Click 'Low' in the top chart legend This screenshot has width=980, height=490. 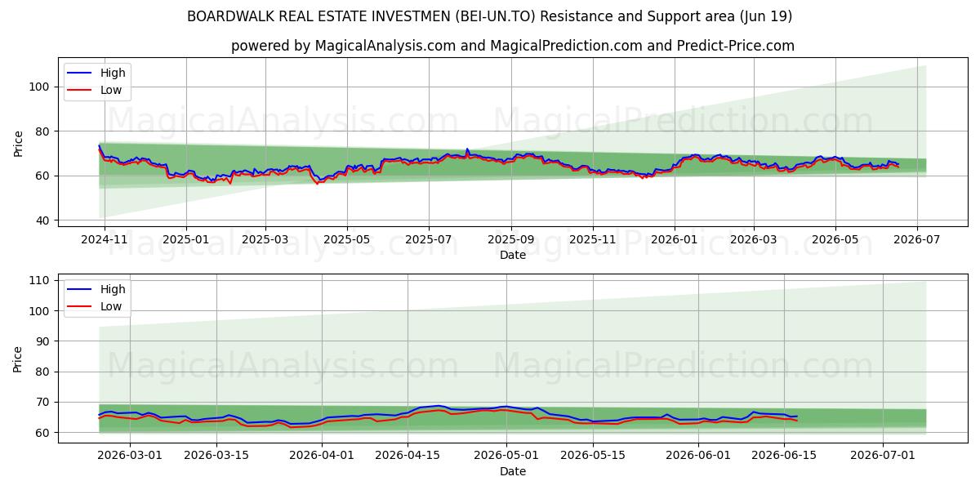coord(111,90)
